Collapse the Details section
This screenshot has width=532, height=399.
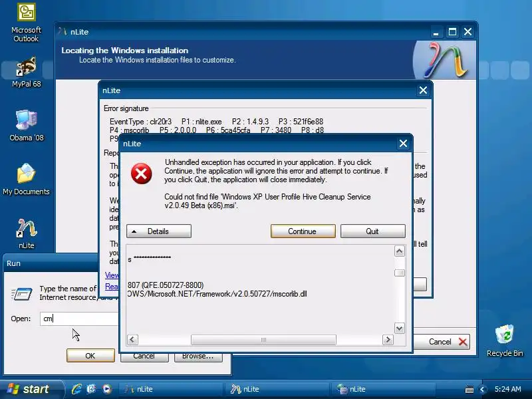[x=159, y=231]
